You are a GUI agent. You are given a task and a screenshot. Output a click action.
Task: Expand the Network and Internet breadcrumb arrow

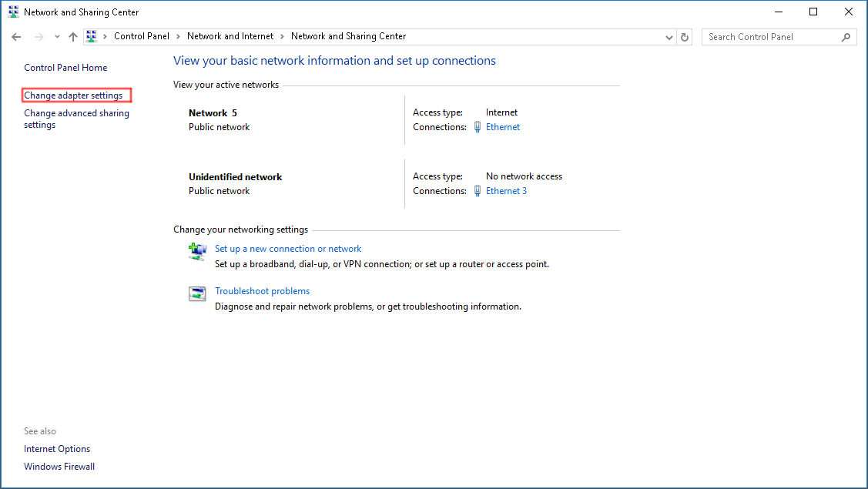pyautogui.click(x=282, y=36)
